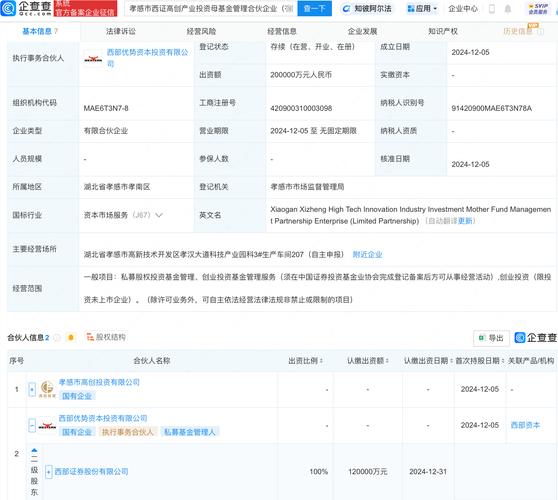Open 知彼阿尔法 from the header
The width and height of the screenshot is (558, 500).
coord(367,9)
